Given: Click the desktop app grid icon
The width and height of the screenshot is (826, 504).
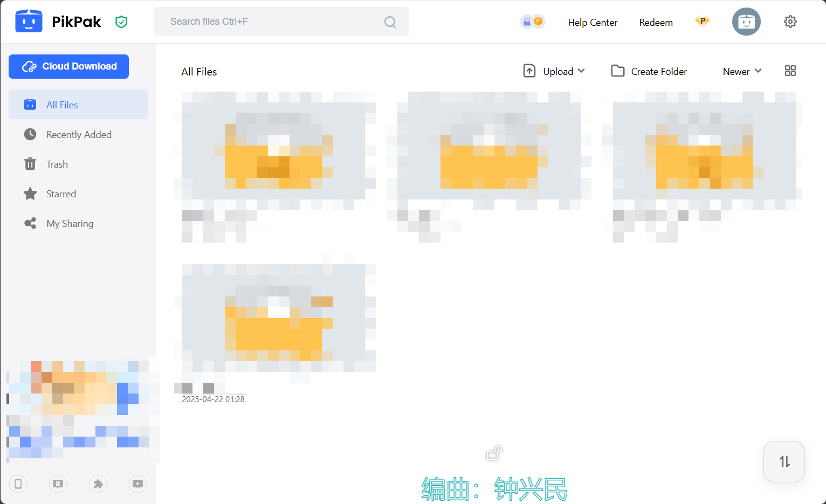Looking at the screenshot, I should [58, 484].
